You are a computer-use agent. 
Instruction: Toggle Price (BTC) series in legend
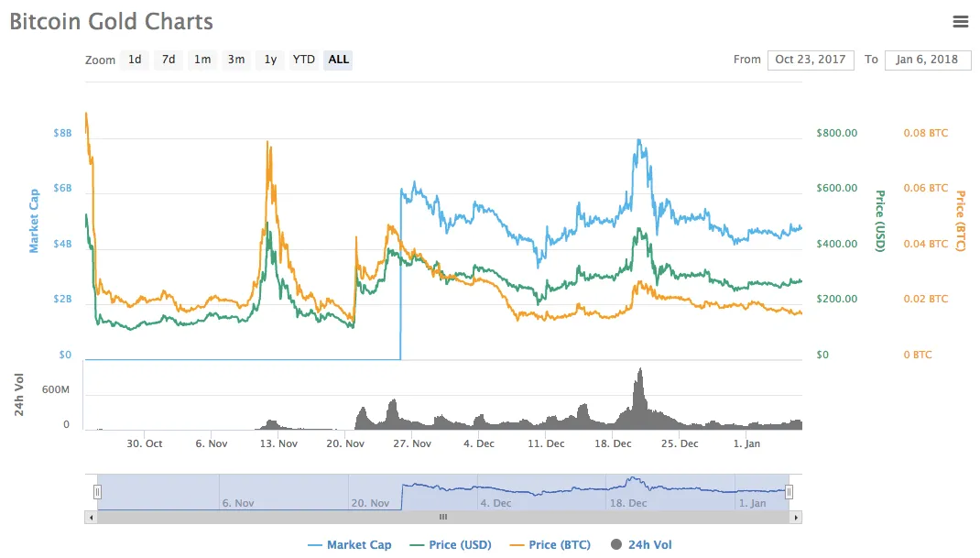click(550, 545)
